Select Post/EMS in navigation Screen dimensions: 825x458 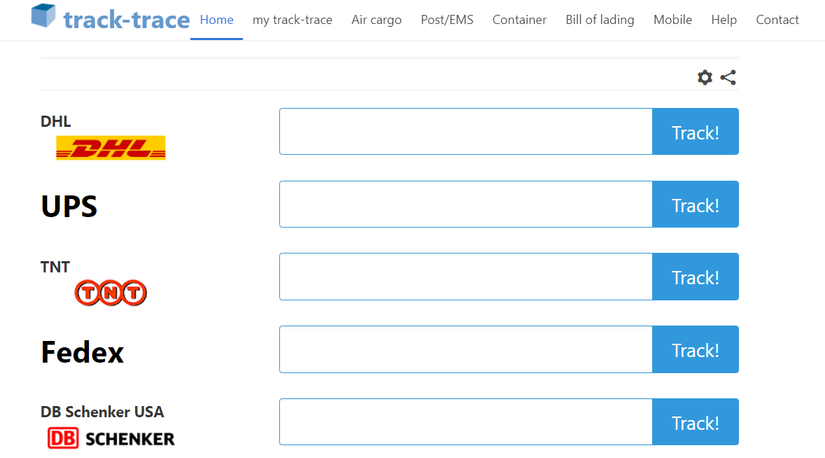point(447,20)
